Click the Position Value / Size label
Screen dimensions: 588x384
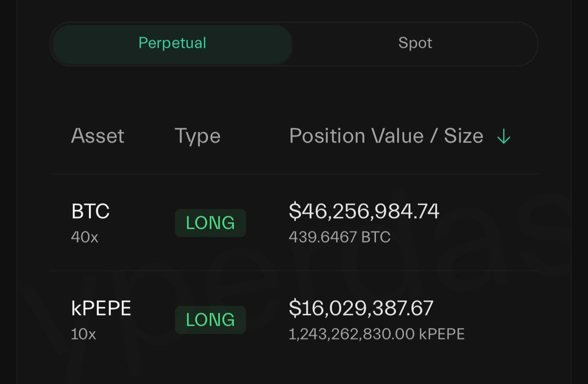point(386,136)
